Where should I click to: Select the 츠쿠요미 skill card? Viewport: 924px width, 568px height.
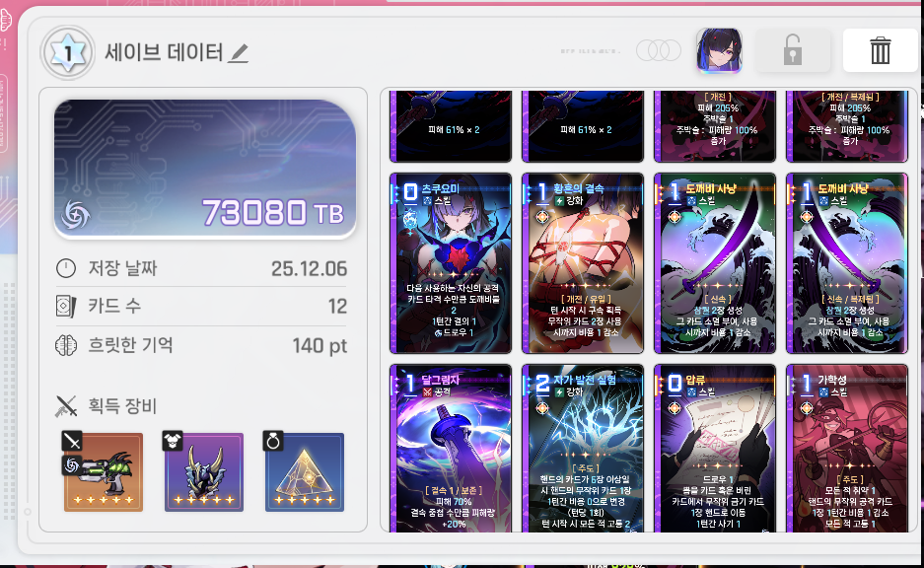pyautogui.click(x=451, y=263)
